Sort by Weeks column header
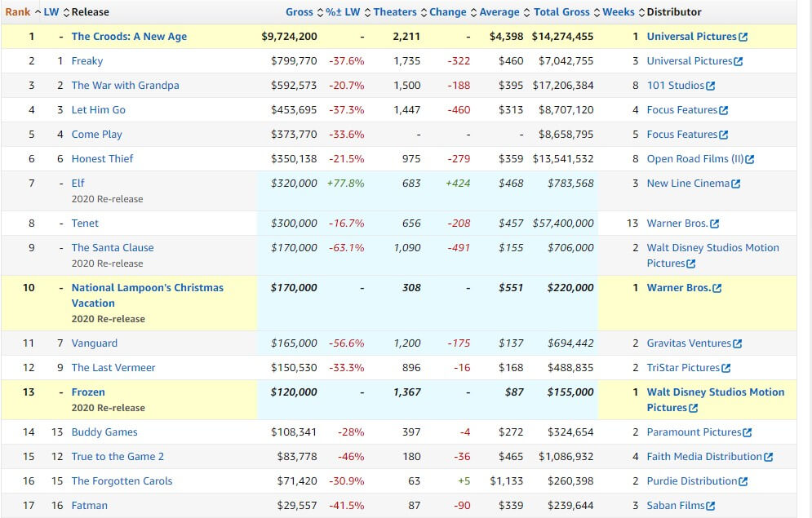 pyautogui.click(x=618, y=12)
